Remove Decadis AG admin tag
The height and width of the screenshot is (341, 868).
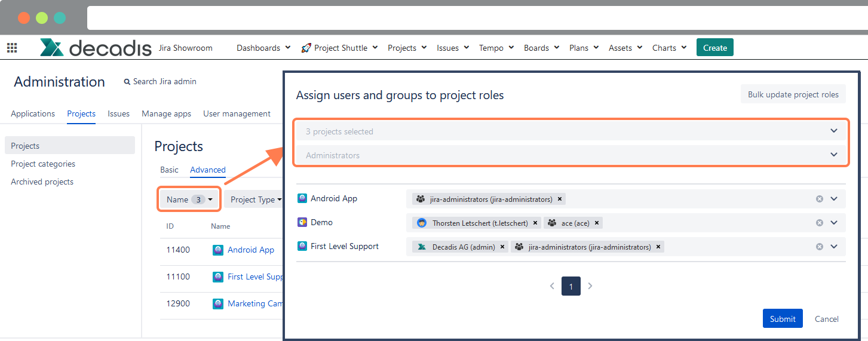(x=502, y=247)
